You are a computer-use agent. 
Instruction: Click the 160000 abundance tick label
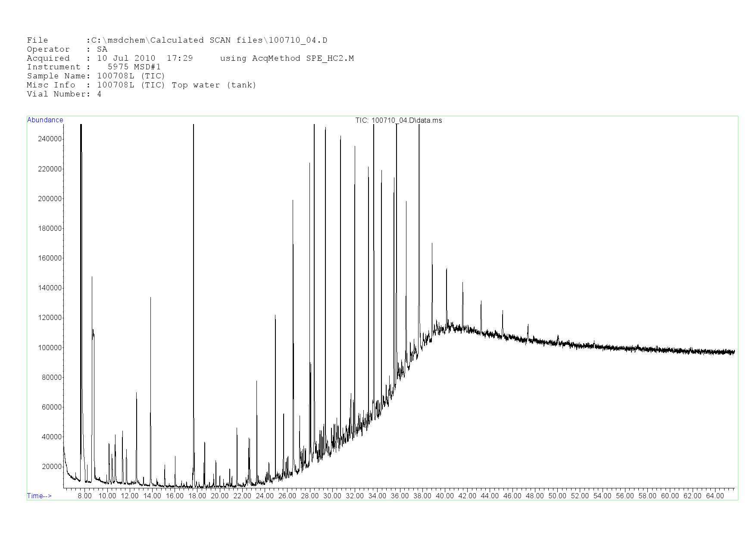(x=50, y=258)
